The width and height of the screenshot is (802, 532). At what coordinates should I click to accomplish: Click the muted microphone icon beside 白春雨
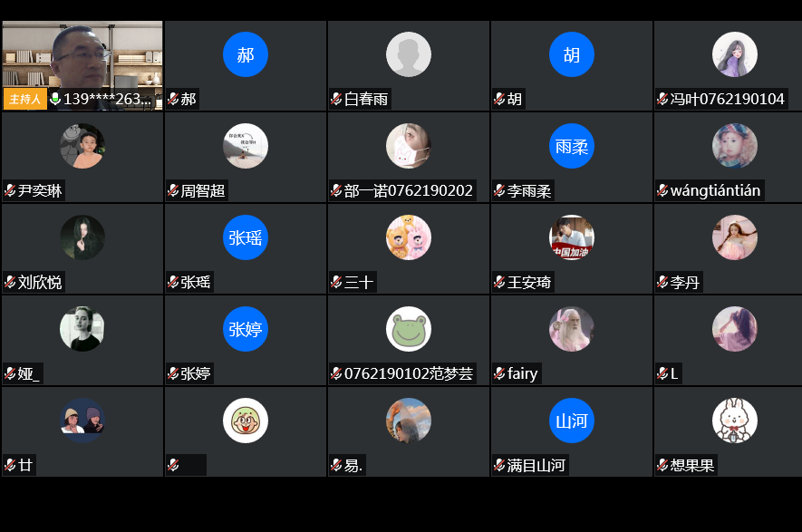coord(336,99)
